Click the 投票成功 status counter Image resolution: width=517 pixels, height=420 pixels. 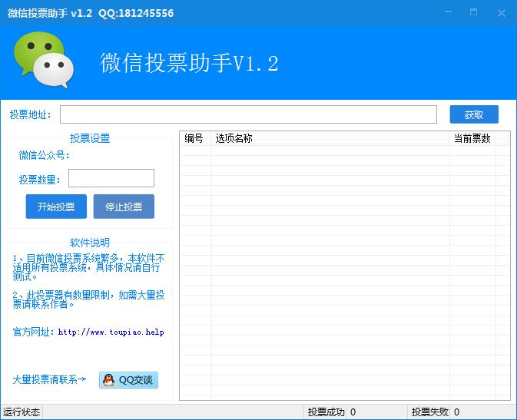(x=326, y=412)
